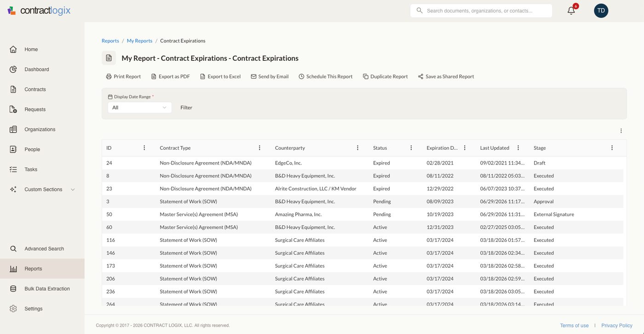Viewport: 644px width, 334px height.
Task: Select the Amazing Pharma, Inc. cell
Action: 298,214
